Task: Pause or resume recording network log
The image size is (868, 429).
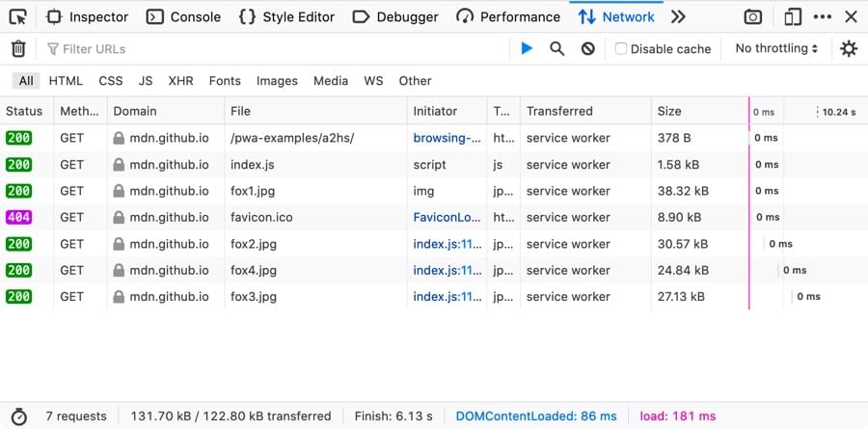Action: pyautogui.click(x=526, y=48)
